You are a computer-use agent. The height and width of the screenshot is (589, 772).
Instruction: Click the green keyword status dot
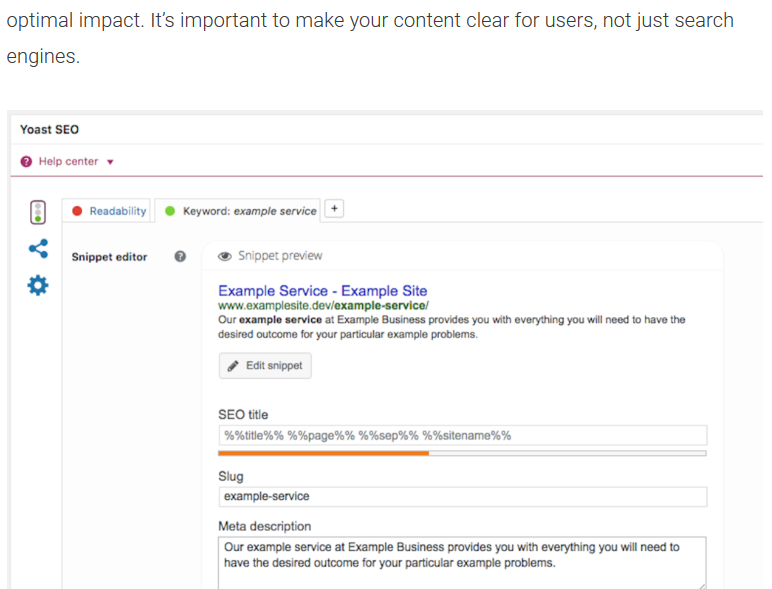tap(170, 211)
